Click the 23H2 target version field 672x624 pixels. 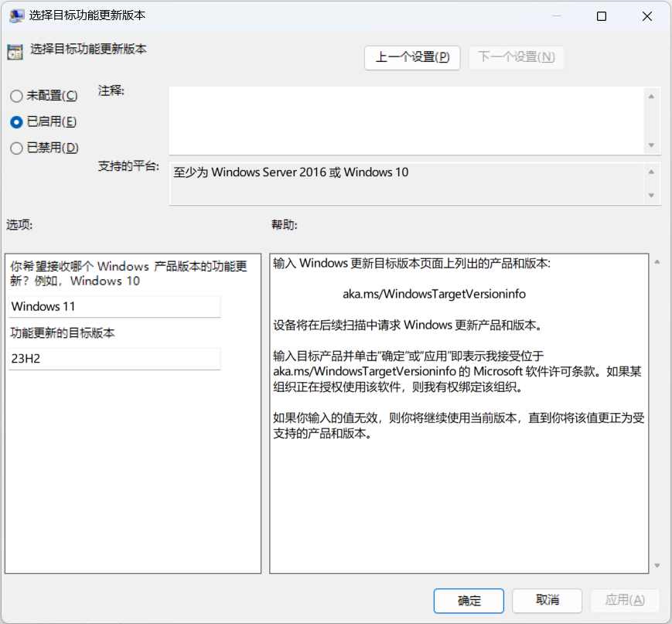(x=114, y=359)
